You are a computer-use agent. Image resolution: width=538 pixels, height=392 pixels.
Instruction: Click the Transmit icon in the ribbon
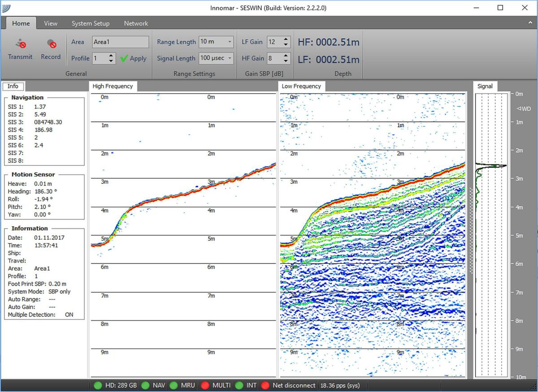pyautogui.click(x=20, y=44)
